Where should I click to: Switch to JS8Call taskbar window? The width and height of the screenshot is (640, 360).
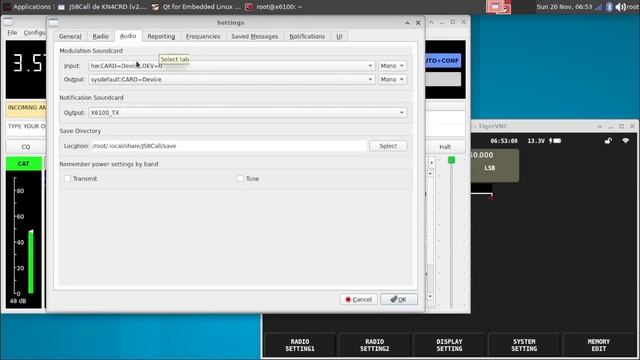[x=102, y=7]
